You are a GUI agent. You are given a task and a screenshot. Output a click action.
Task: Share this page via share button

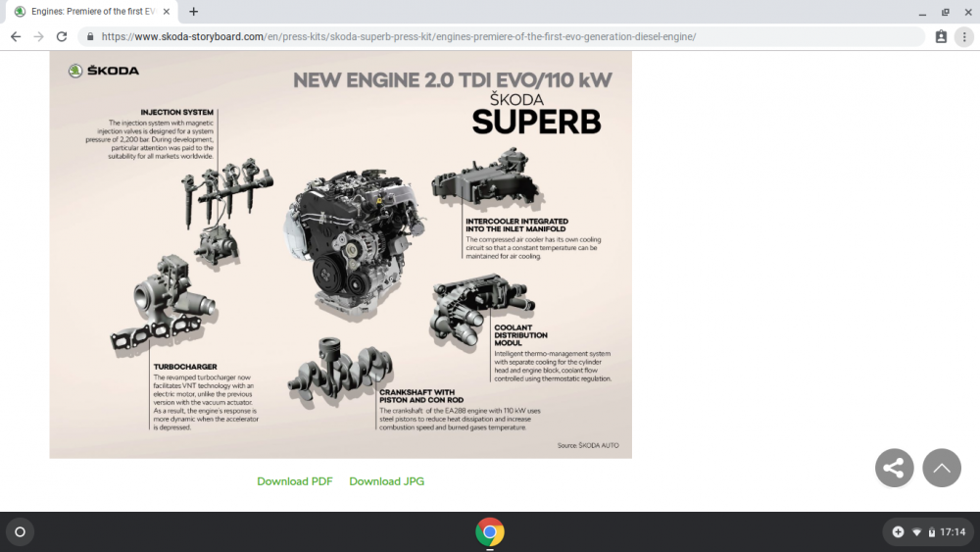[x=895, y=468]
